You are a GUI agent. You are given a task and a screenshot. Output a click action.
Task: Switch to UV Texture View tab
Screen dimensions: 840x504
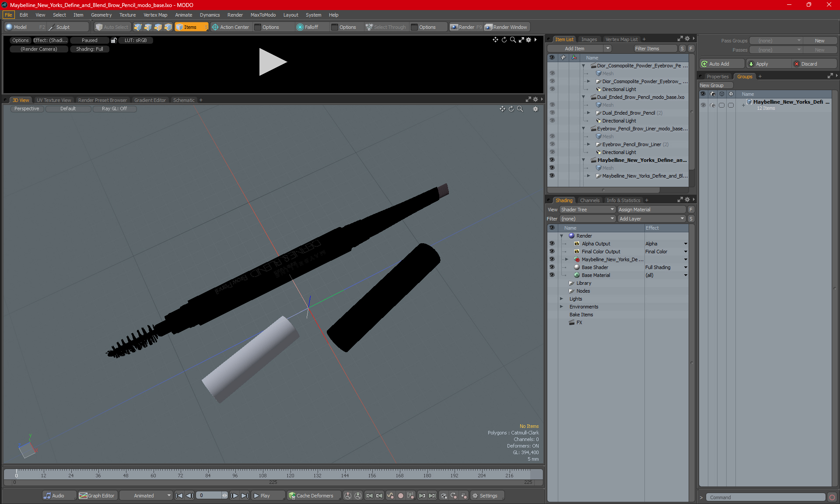pyautogui.click(x=53, y=100)
